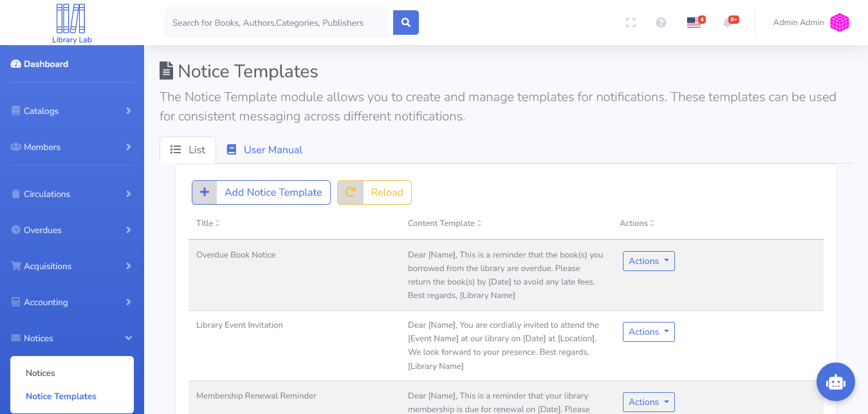Expand the Circulations sidebar menu

72,194
